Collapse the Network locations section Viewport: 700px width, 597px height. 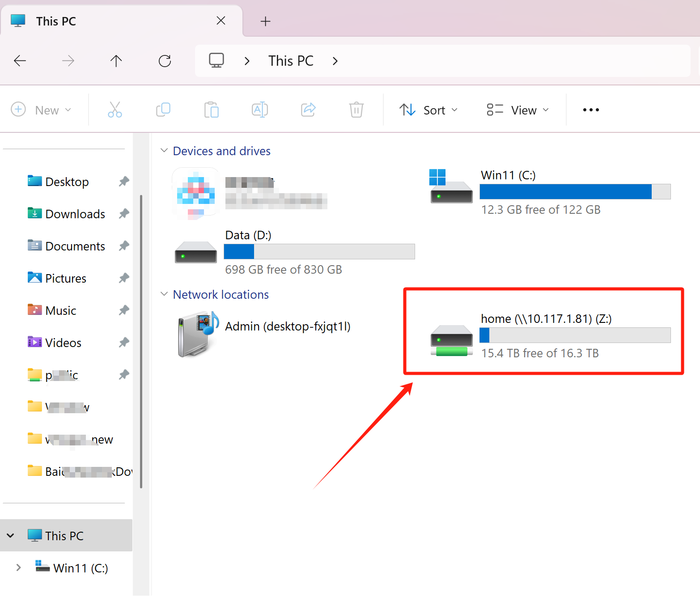point(164,294)
